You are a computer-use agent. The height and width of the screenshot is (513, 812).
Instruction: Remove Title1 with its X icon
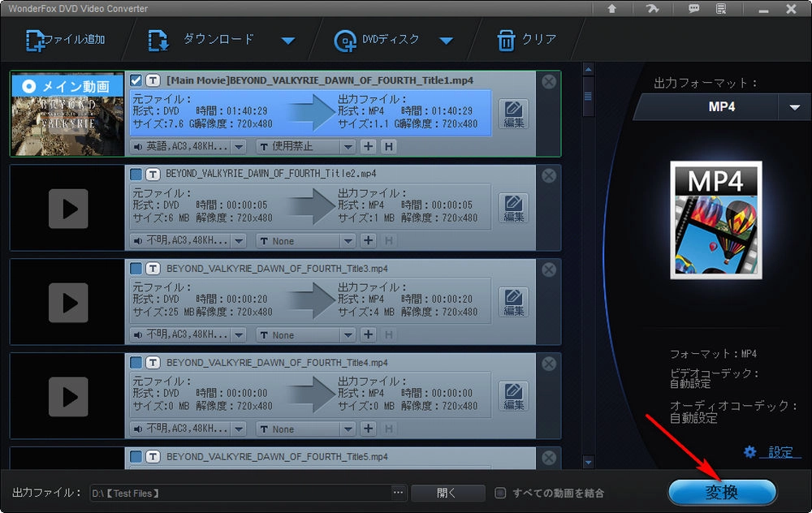tap(549, 81)
